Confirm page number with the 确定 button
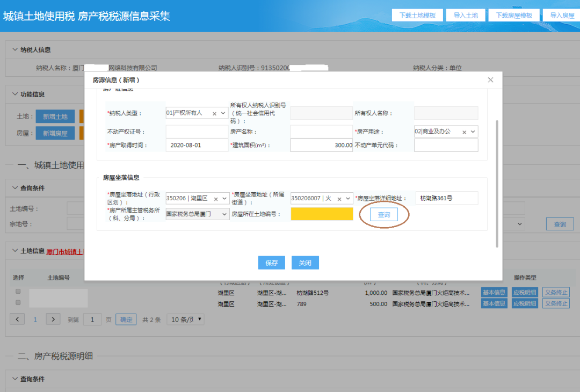Screen dimensions: 580x392 pyautogui.click(x=126, y=319)
